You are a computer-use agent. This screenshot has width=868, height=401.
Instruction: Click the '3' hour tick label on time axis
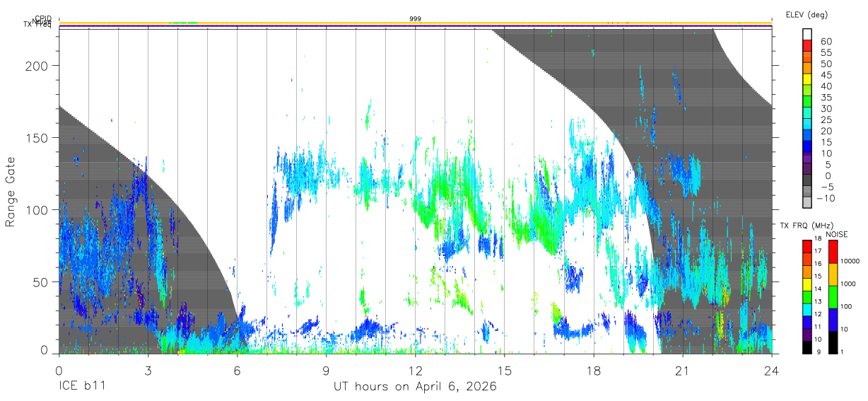(148, 369)
